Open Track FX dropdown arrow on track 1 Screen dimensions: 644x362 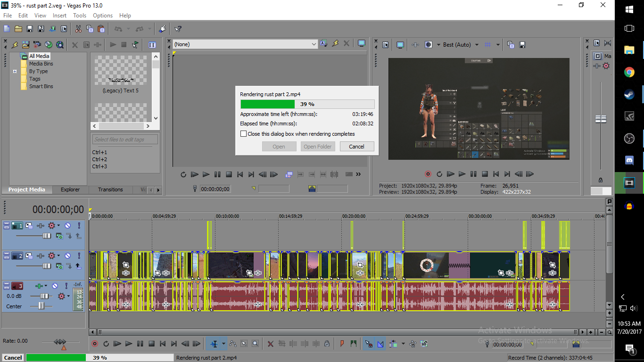coord(59,225)
